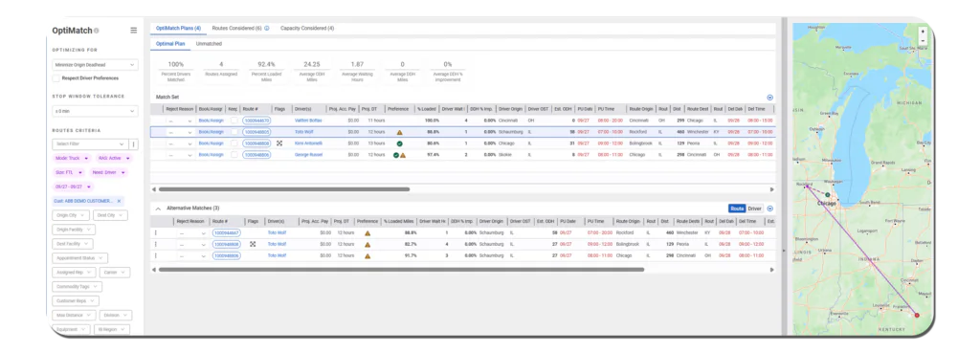Click the green marker near Chicago on map
The height and width of the screenshot is (352, 980).
point(827,195)
